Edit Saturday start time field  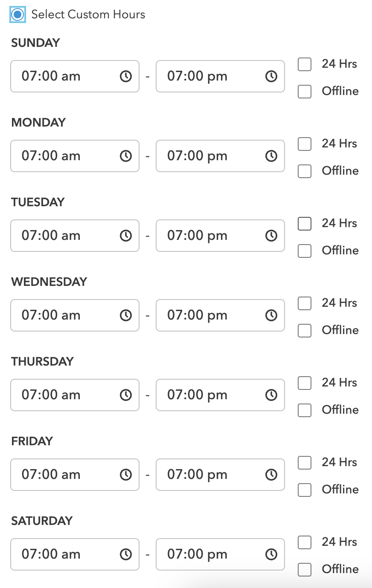(x=75, y=554)
